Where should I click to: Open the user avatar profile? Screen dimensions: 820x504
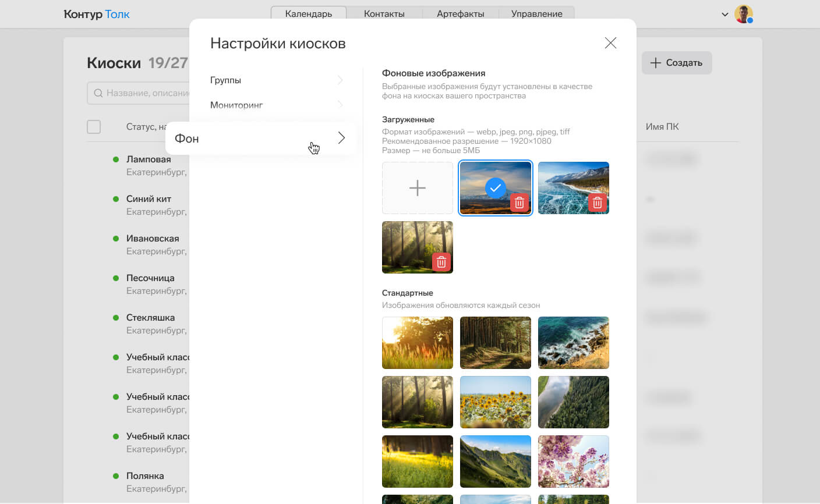coord(744,14)
